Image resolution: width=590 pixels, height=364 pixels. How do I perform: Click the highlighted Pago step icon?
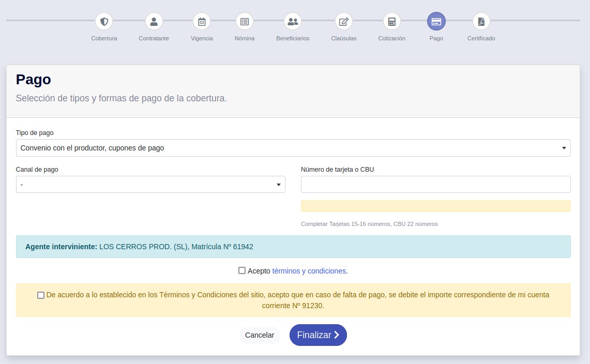[x=436, y=21]
